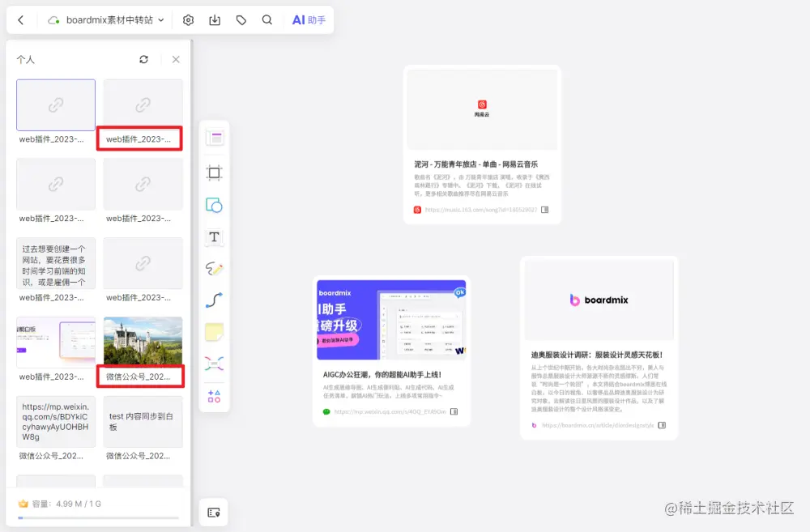Click preview icon on the 迪奥 card

click(662, 426)
